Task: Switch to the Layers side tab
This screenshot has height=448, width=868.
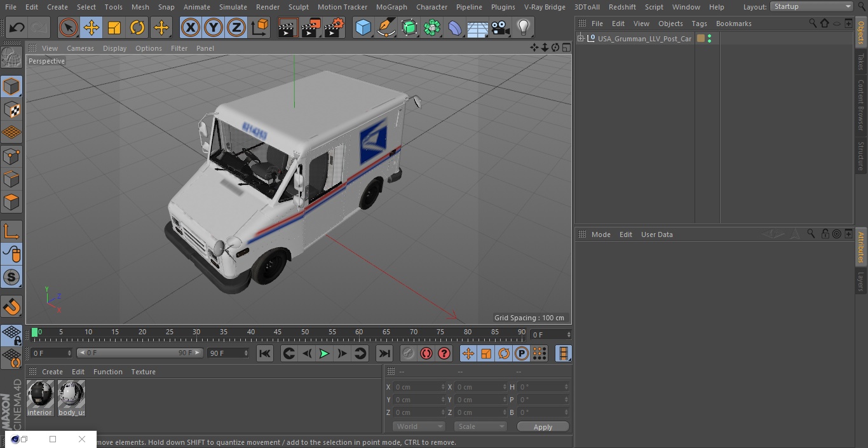Action: (861, 282)
